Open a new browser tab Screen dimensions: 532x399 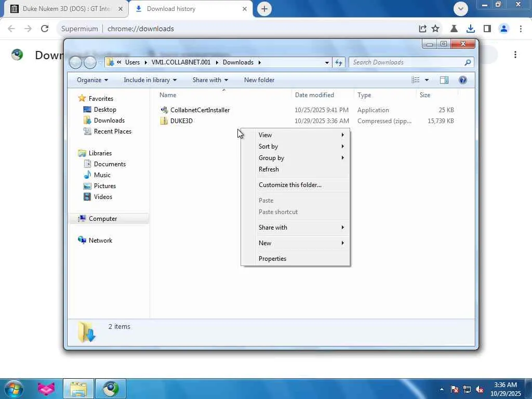[x=264, y=9]
